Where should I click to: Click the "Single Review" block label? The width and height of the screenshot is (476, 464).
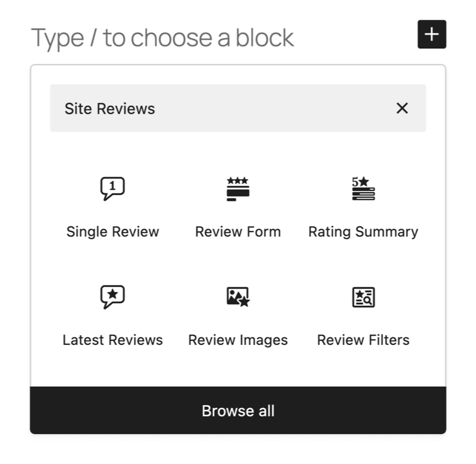(112, 232)
